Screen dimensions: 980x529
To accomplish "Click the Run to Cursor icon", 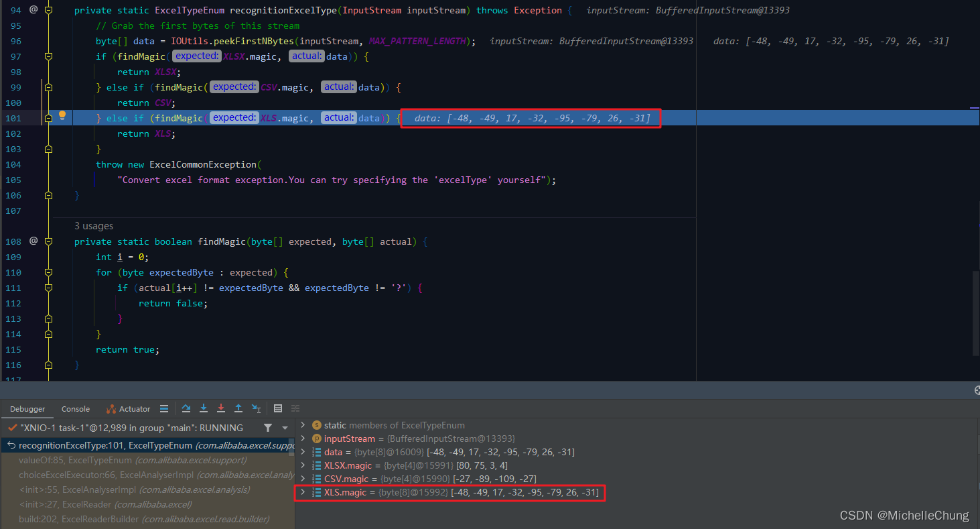I will (256, 408).
